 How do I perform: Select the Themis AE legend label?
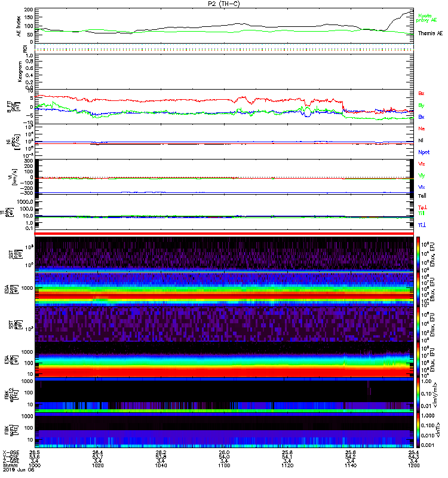tap(430, 33)
